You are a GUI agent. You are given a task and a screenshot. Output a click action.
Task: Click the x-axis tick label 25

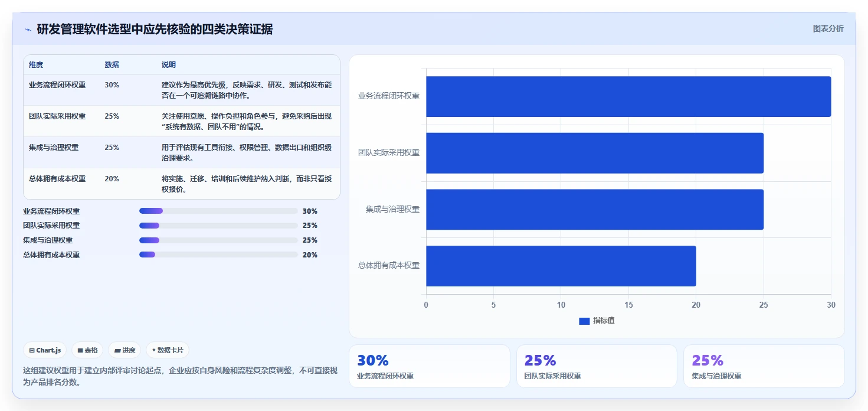(764, 305)
